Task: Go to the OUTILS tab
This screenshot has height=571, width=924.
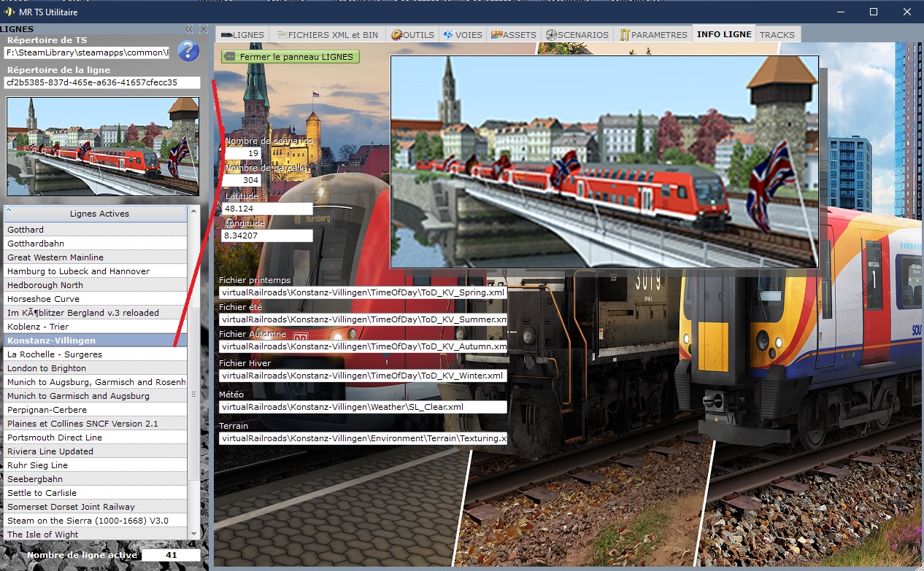Action: tap(412, 34)
